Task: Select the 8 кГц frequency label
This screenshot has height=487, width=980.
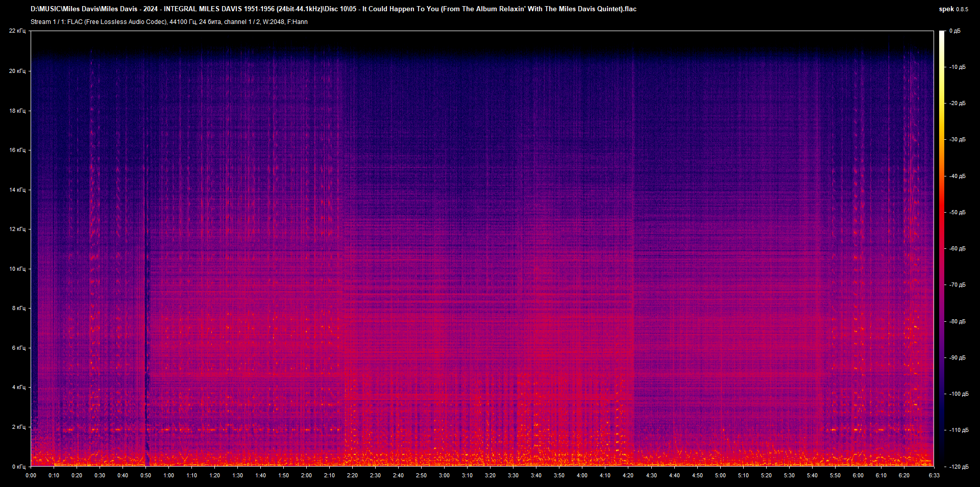Action: (x=19, y=308)
